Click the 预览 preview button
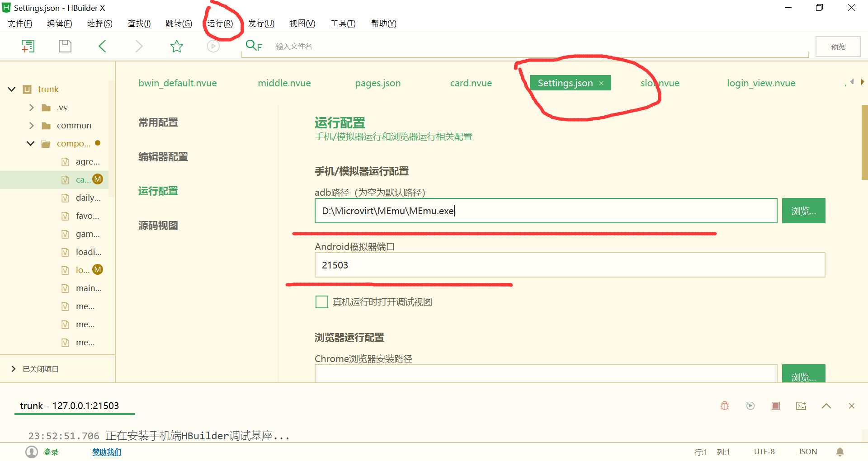Screen dimensions: 868x461 pos(838,47)
